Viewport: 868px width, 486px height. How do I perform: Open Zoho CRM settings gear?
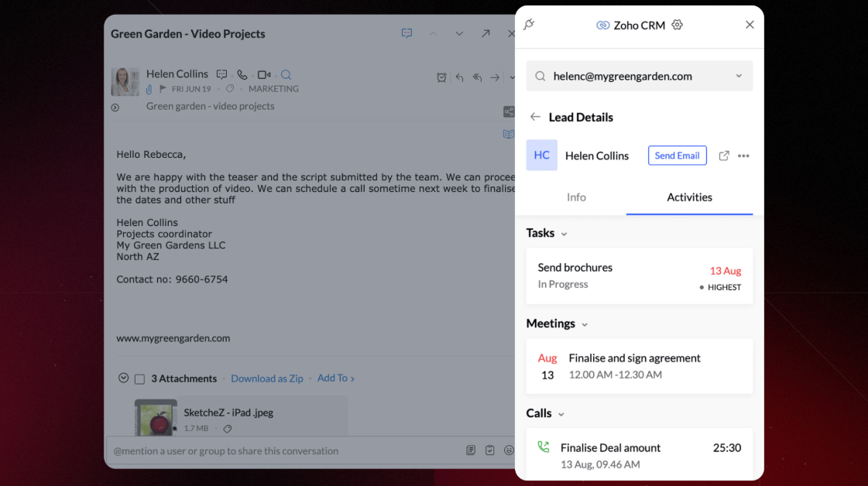pyautogui.click(x=678, y=25)
